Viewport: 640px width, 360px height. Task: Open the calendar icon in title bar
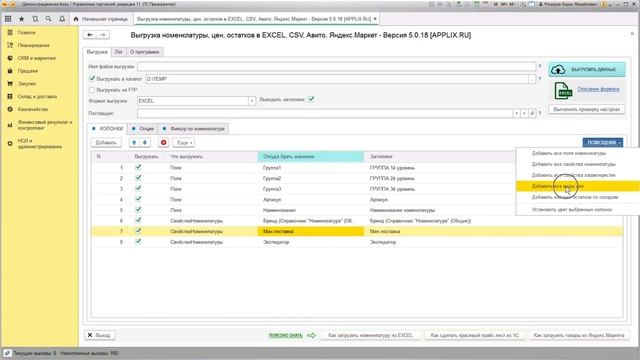point(486,4)
